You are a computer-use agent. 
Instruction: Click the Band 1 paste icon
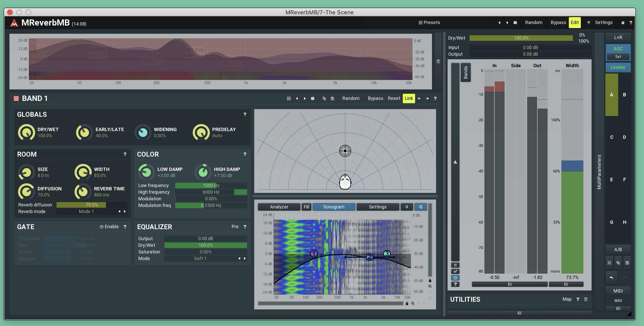(332, 99)
